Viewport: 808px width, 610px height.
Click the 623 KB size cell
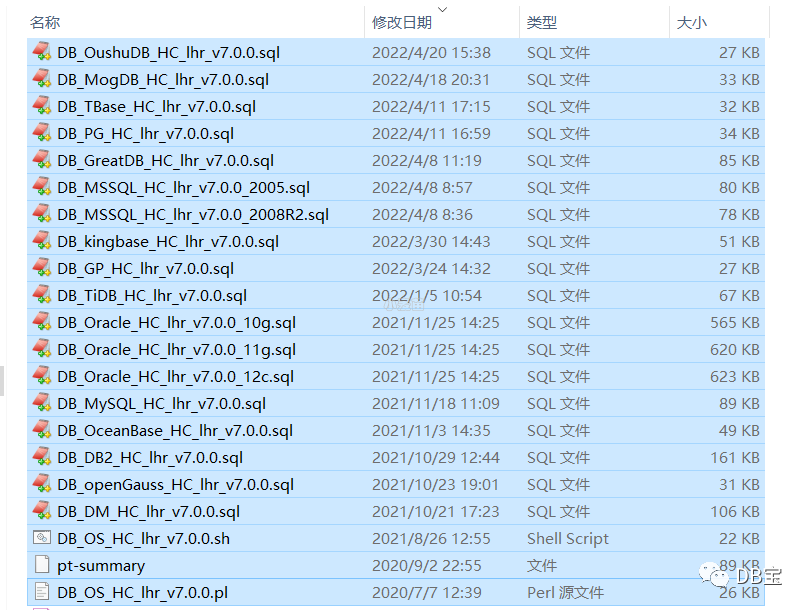pos(735,377)
